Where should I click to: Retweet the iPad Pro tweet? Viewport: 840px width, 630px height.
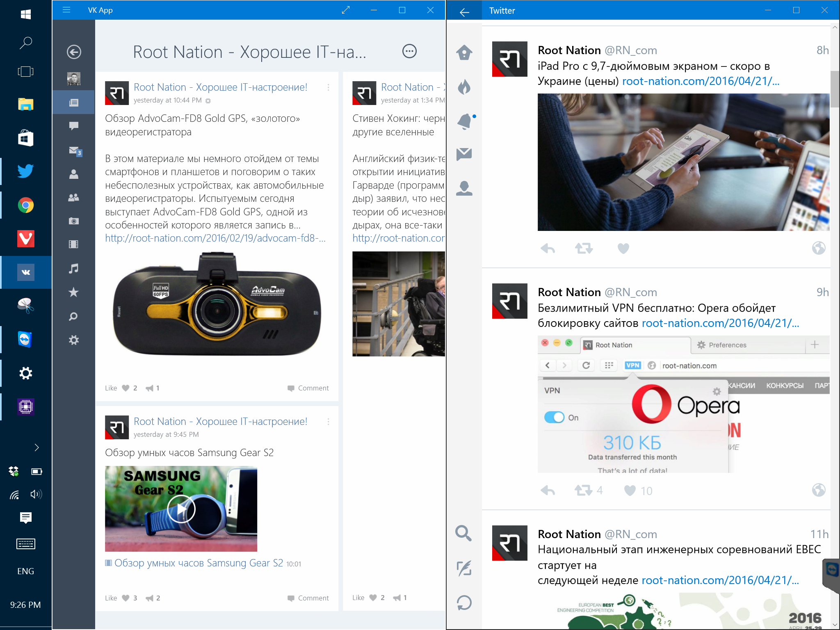(584, 248)
